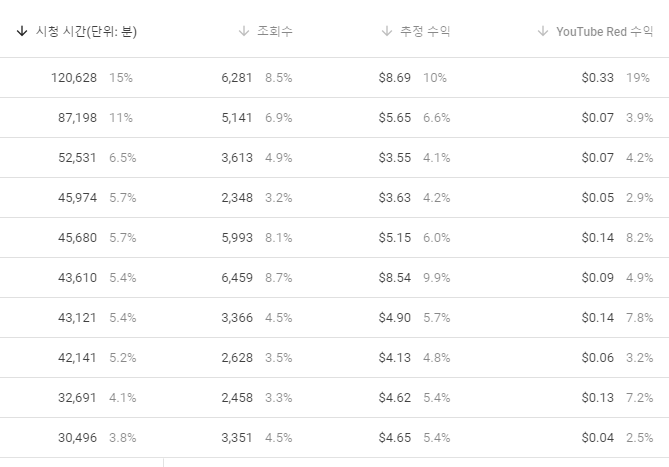Click the 6,459 views value
This screenshot has width=669, height=467.
point(237,278)
